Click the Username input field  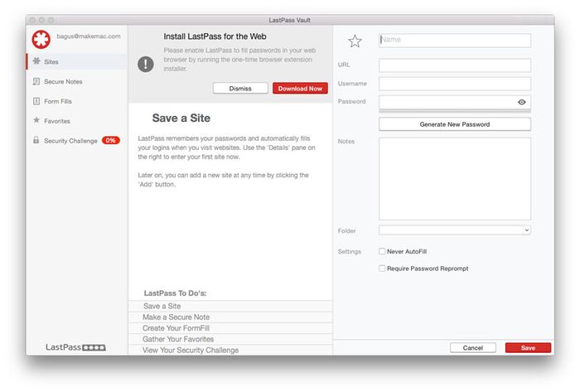455,84
